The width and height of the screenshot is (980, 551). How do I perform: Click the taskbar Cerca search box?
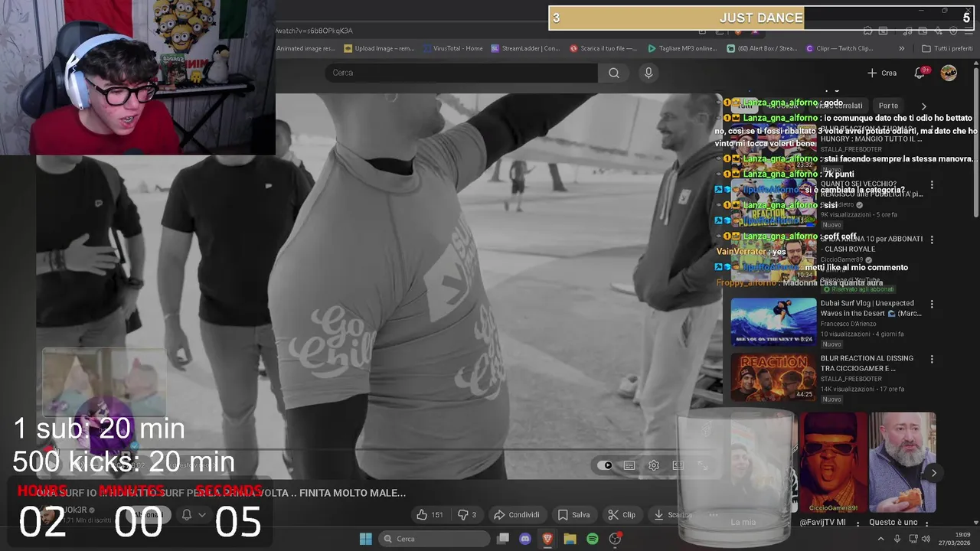click(x=434, y=539)
